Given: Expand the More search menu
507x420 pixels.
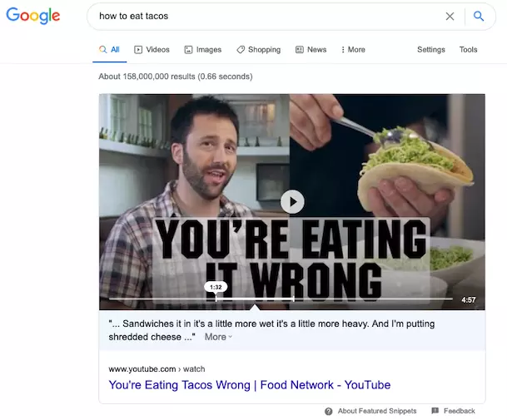Looking at the screenshot, I should click(x=353, y=49).
